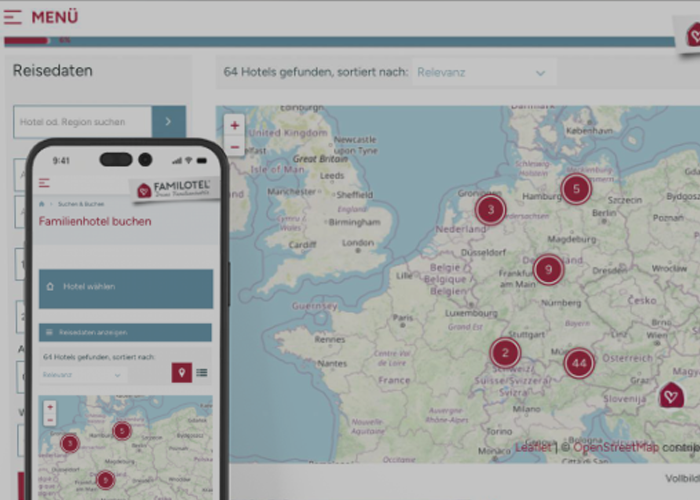This screenshot has width=700, height=500.
Task: Select the single hotel heart marker near Slovenija
Action: (671, 395)
